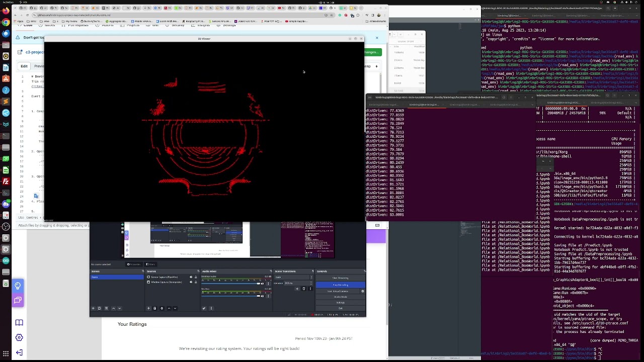Open the chat feedback icon in sidebar
The width and height of the screenshot is (644, 362).
(x=18, y=300)
